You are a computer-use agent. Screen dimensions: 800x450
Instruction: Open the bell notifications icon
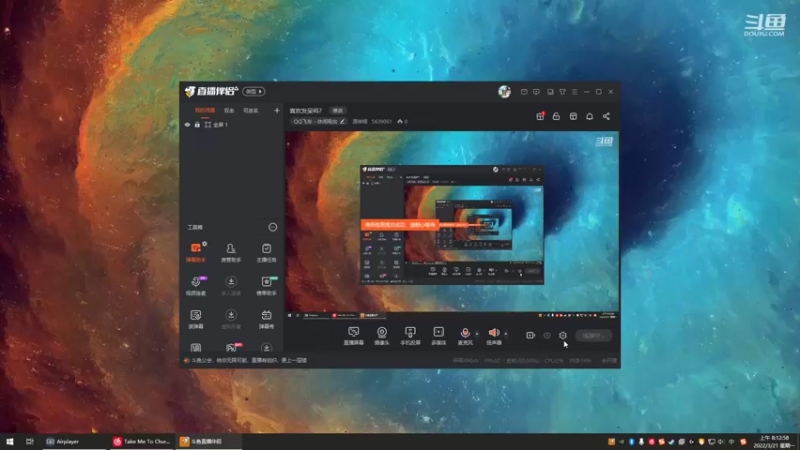pos(590,116)
